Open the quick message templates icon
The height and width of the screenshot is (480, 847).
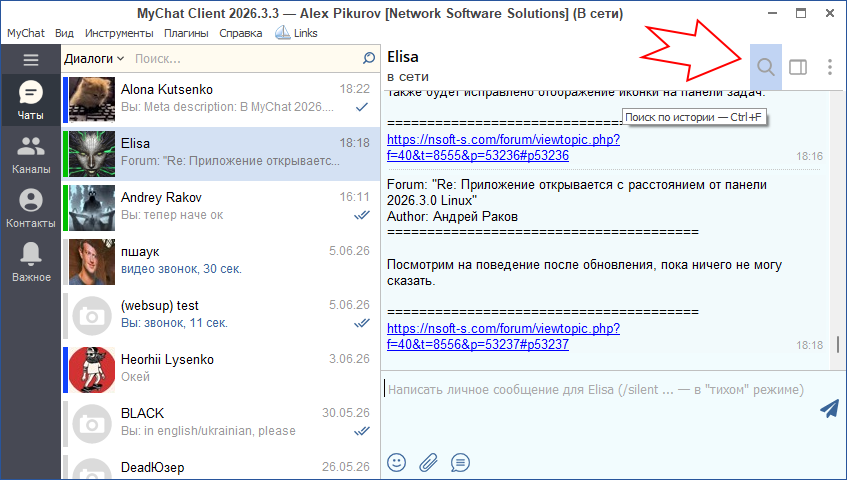tap(460, 462)
